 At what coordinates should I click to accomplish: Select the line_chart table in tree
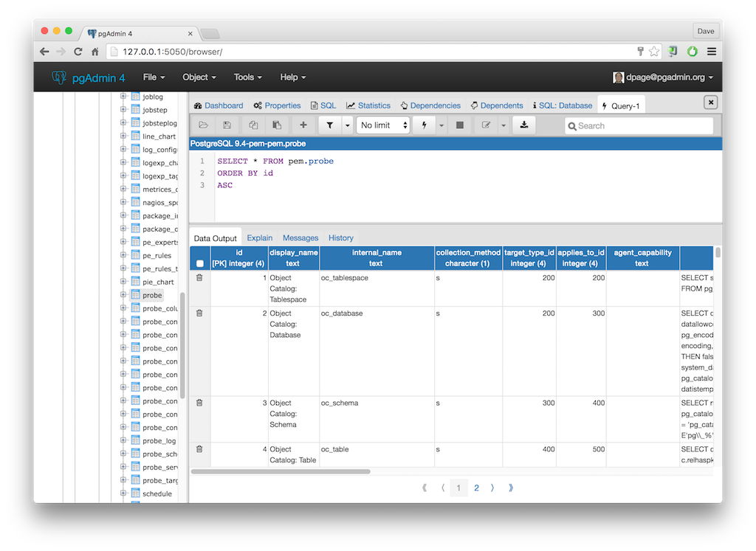pyautogui.click(x=159, y=136)
